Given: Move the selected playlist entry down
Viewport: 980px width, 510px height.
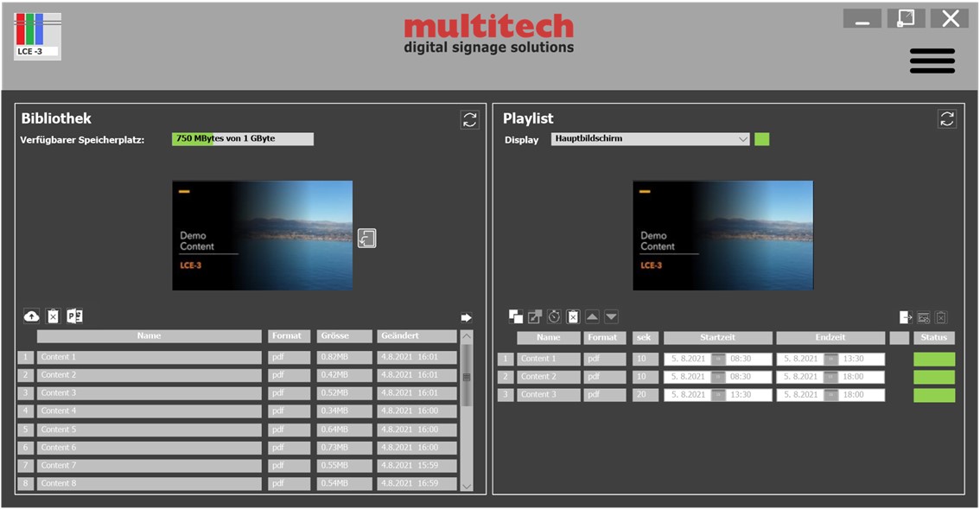Looking at the screenshot, I should [612, 316].
